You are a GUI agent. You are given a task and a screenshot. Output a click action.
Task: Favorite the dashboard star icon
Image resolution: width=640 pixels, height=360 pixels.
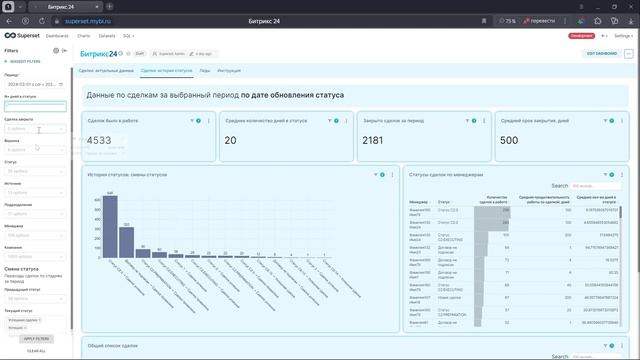[x=128, y=53]
